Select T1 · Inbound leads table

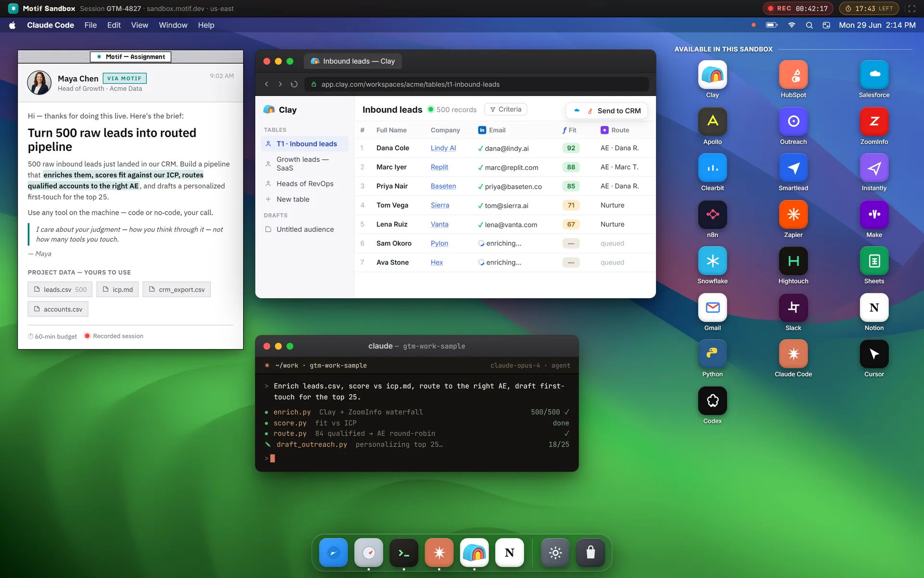305,144
